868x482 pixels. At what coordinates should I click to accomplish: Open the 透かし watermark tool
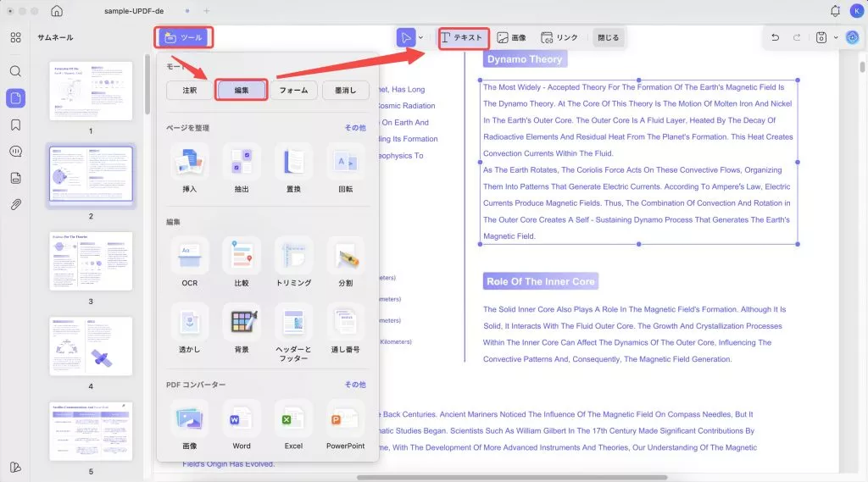pyautogui.click(x=189, y=322)
